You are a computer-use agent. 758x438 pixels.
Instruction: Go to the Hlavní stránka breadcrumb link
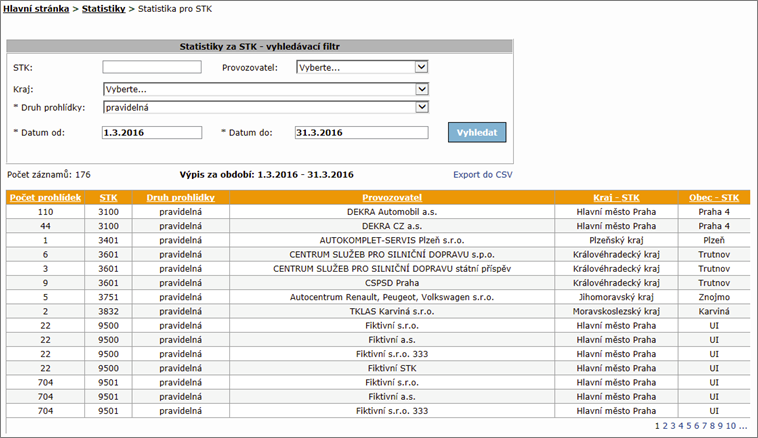tap(36, 9)
